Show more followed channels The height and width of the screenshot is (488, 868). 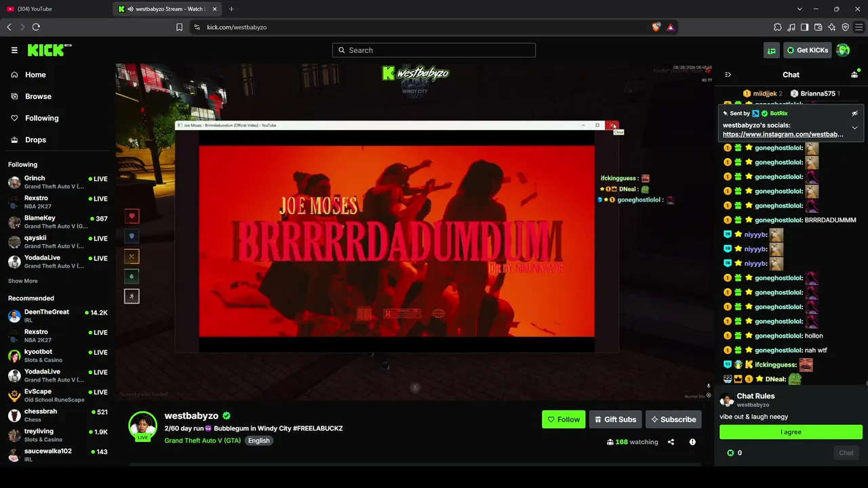(x=23, y=281)
